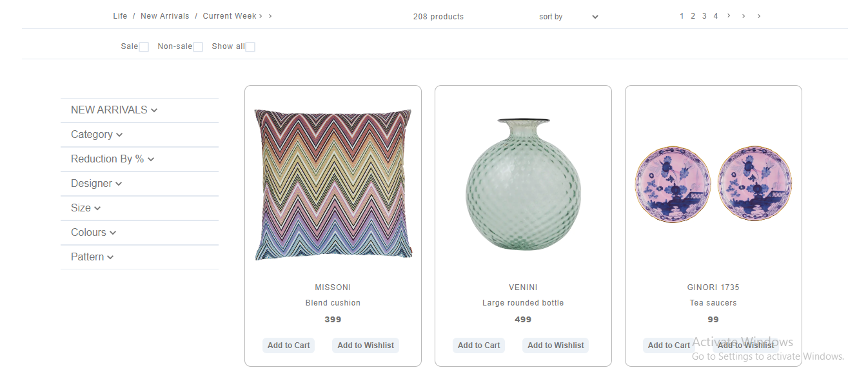This screenshot has height=379, width=868.
Task: Click the next page arrow
Action: 728,15
